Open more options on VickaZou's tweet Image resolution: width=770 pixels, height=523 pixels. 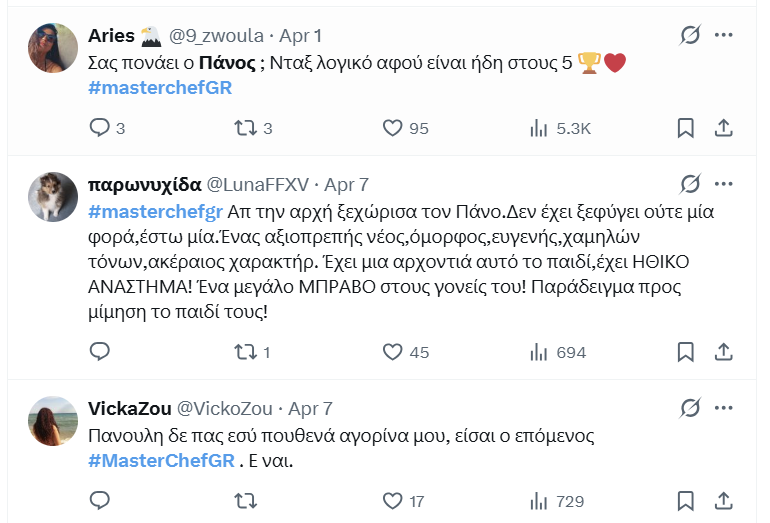pos(724,408)
